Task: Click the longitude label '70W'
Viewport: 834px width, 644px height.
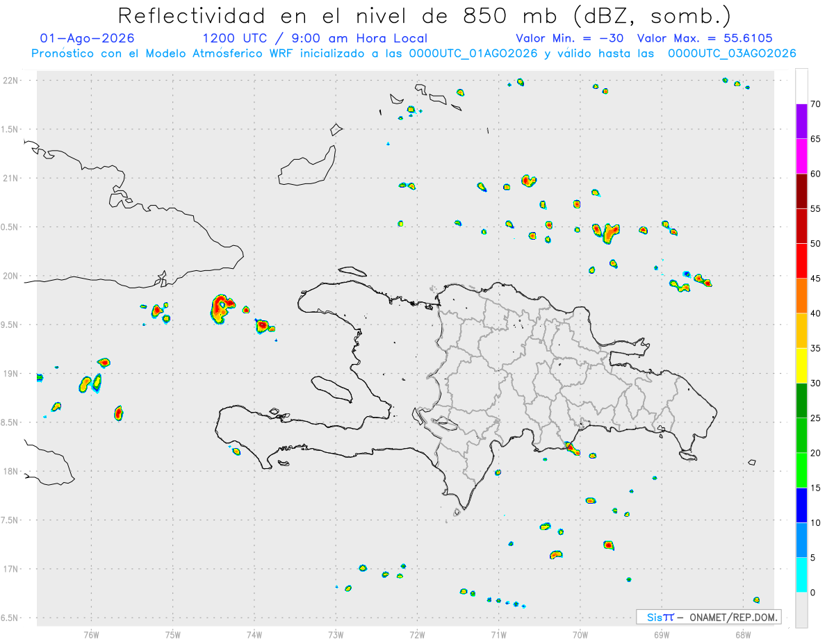Action: pyautogui.click(x=580, y=635)
